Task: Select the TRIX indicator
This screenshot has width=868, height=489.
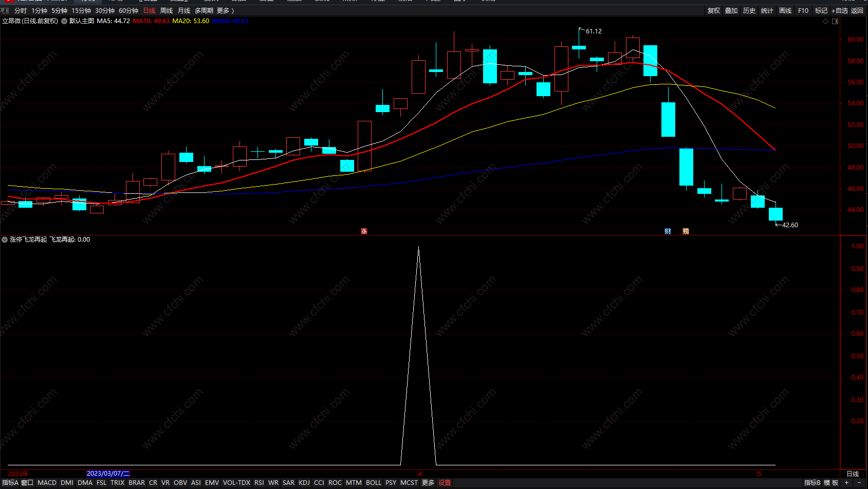Action: click(x=118, y=483)
